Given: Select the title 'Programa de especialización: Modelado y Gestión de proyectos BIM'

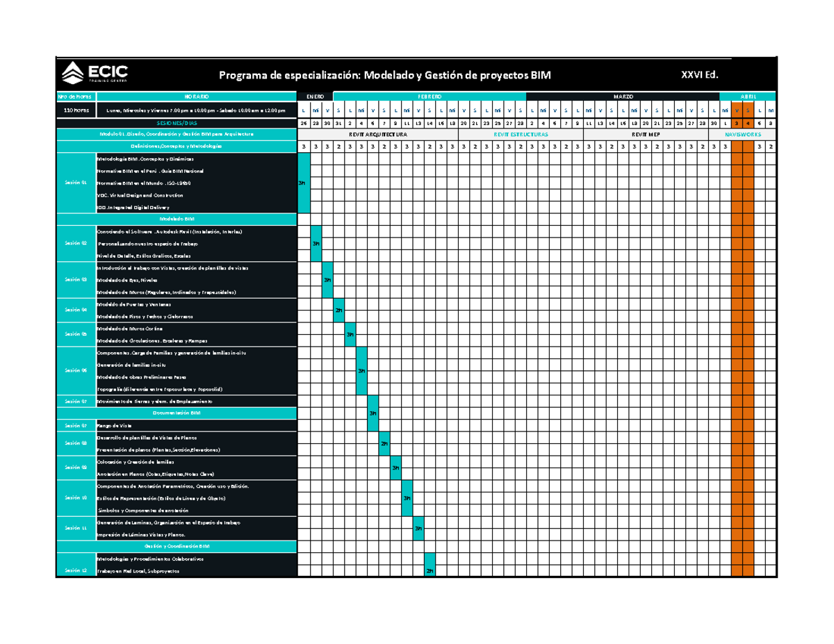Looking at the screenshot, I should click(x=384, y=75).
